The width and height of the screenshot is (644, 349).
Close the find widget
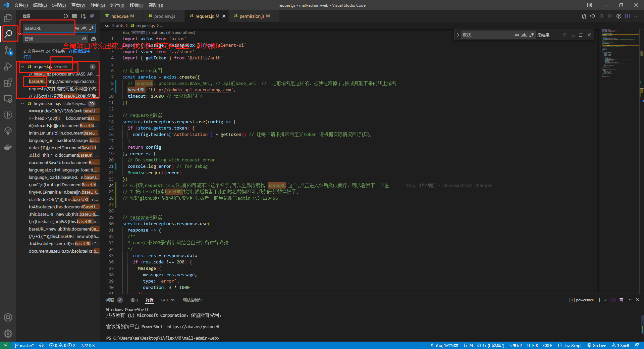tap(589, 35)
